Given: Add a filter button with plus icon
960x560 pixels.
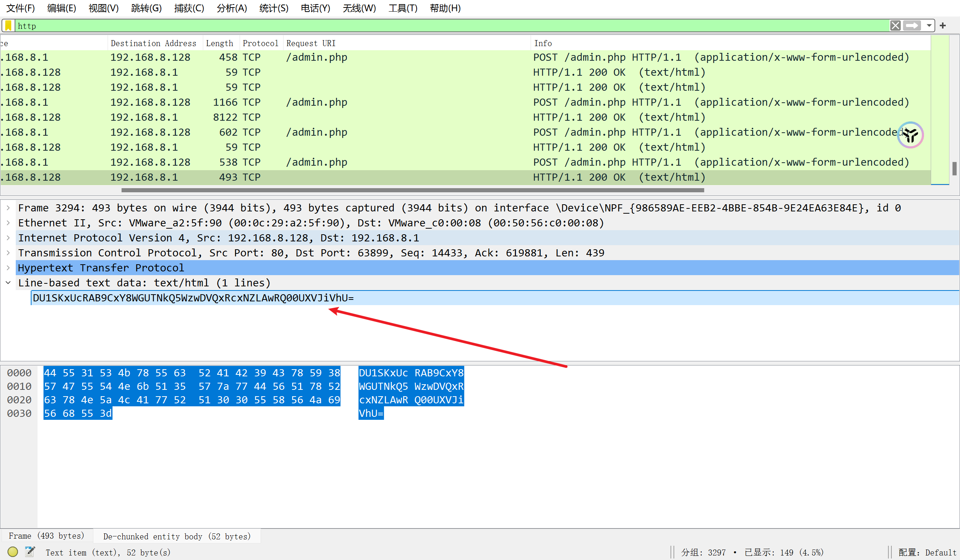Looking at the screenshot, I should point(942,25).
